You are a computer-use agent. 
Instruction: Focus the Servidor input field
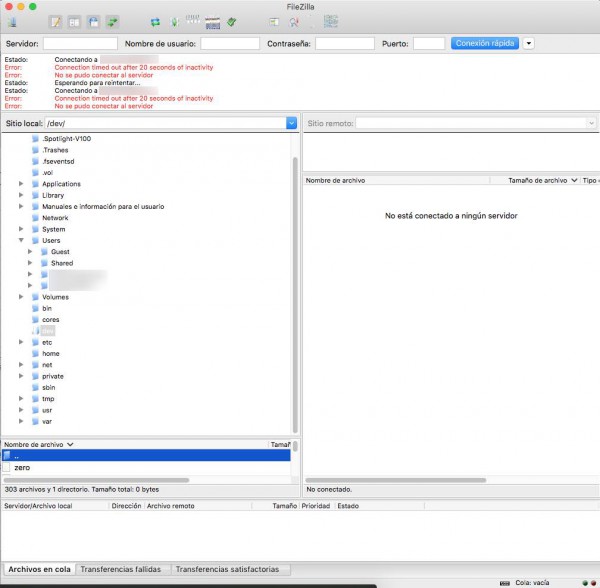[80, 44]
